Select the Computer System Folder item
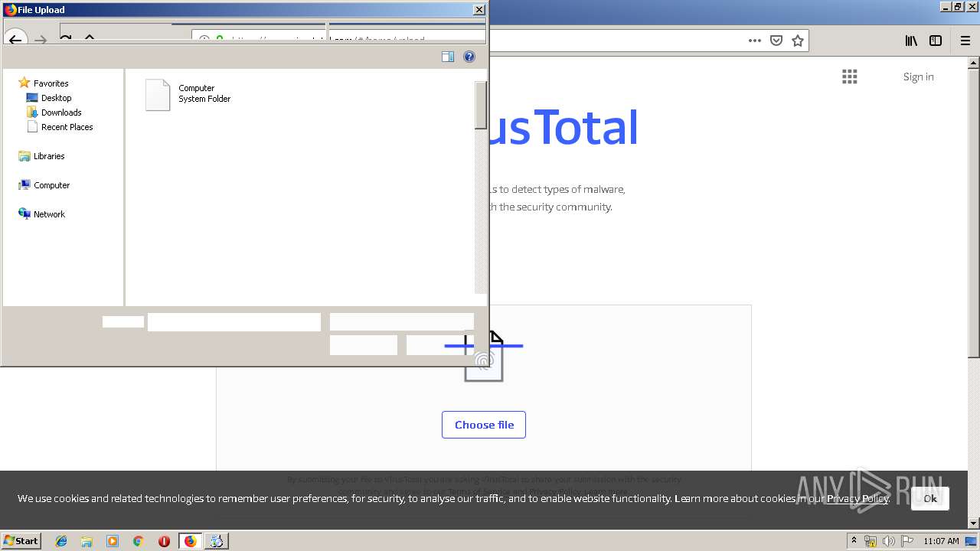Viewport: 980px width, 551px height. 188,95
